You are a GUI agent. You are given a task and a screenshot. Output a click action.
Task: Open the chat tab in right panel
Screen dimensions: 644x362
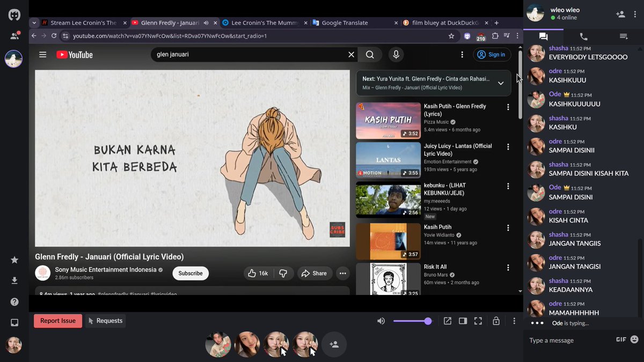point(543,36)
